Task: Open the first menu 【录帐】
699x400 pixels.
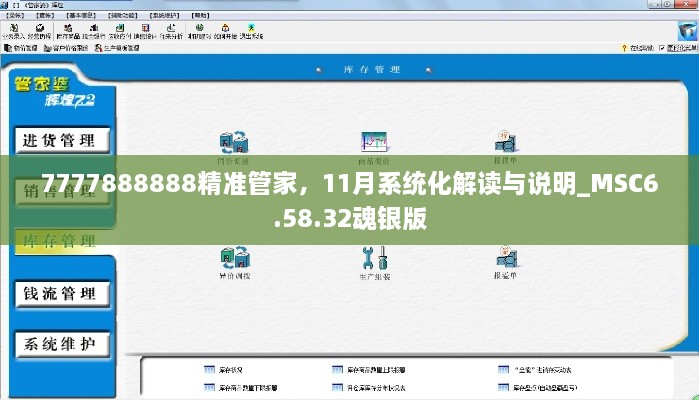Action: (x=15, y=16)
